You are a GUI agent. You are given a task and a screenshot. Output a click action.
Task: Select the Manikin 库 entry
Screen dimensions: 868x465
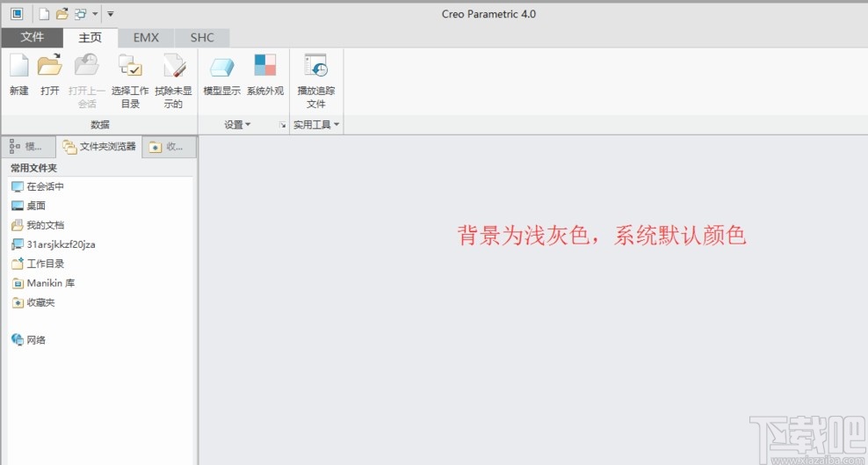[x=43, y=283]
